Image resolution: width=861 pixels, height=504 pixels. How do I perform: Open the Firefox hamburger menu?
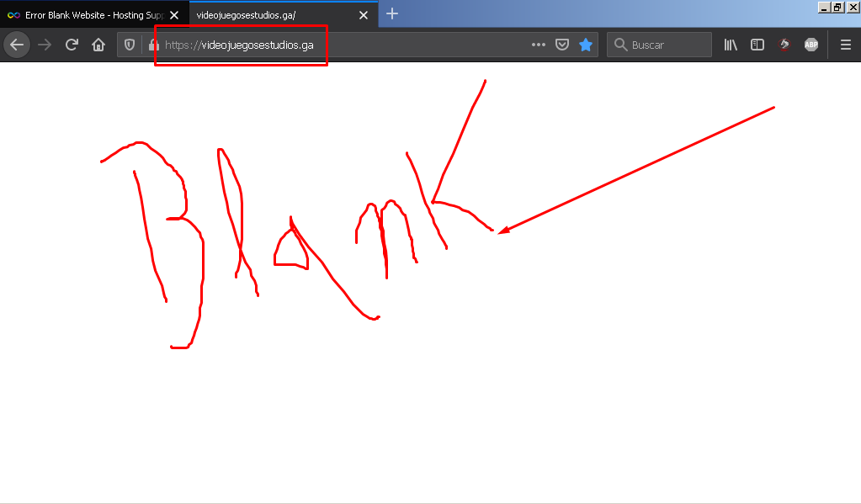pyautogui.click(x=845, y=45)
